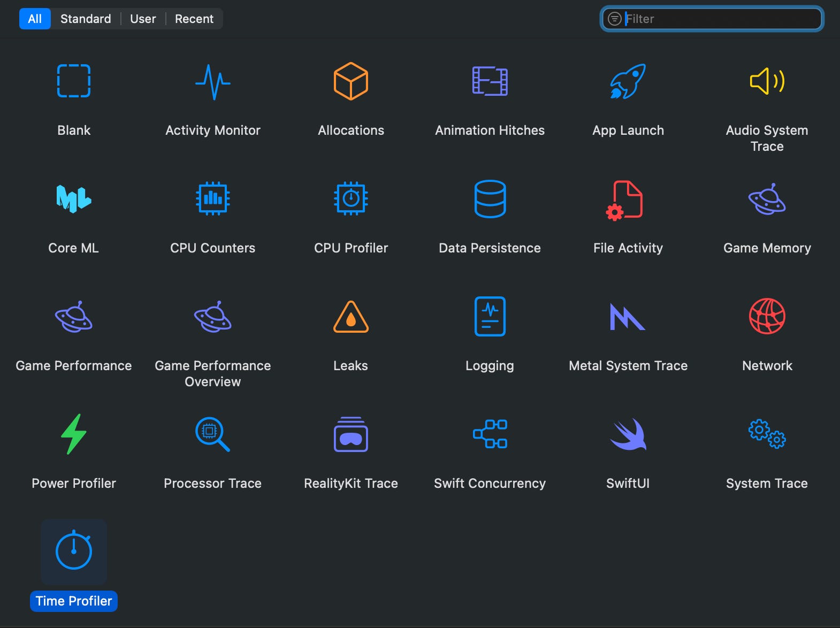Switch to the User tab

pyautogui.click(x=143, y=19)
